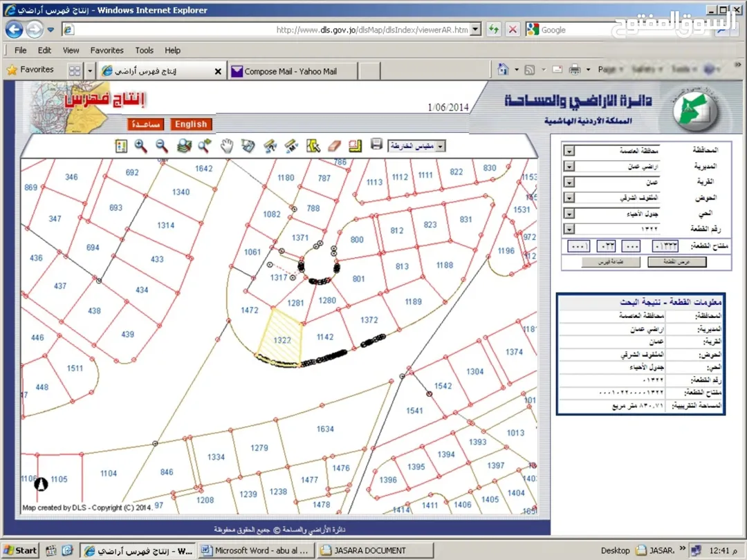Open the address bar history dropdown
This screenshot has height=560, width=747.
click(475, 30)
